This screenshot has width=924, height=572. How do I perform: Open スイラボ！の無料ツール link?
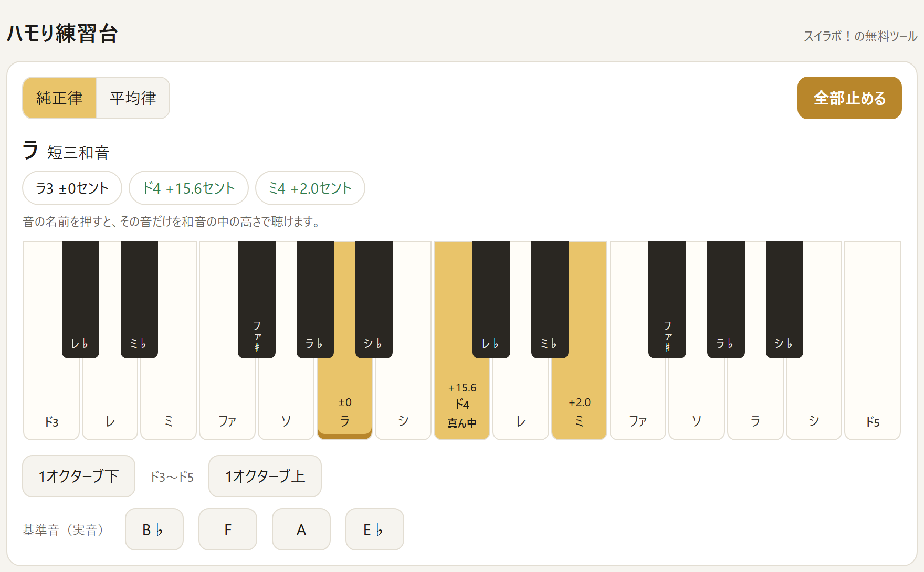point(860,36)
